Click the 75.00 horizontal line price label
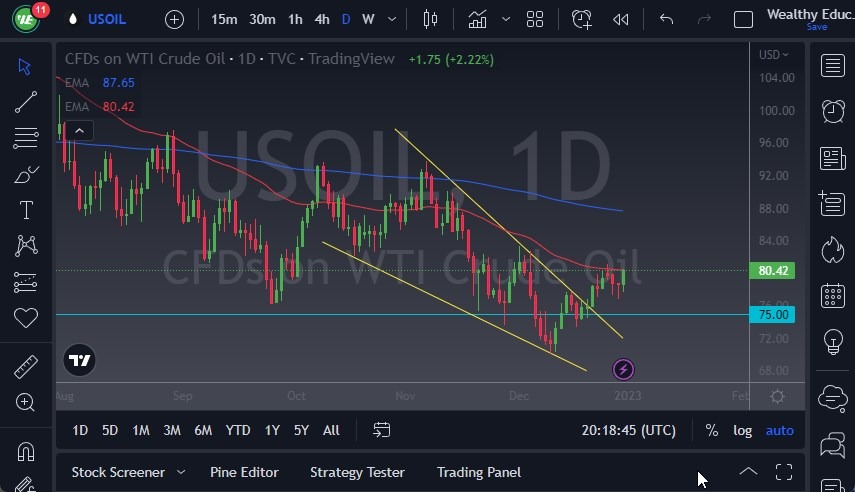 point(774,315)
